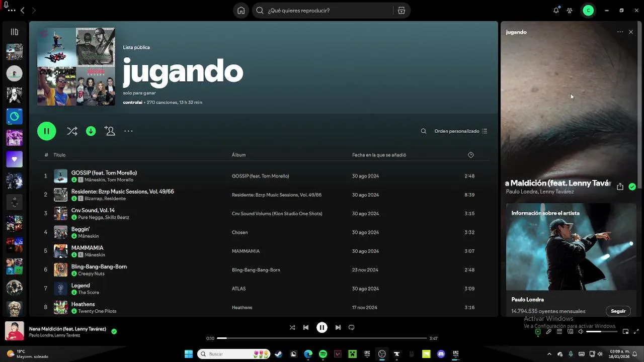
Task: Open Windows Start menu
Action: 189,354
